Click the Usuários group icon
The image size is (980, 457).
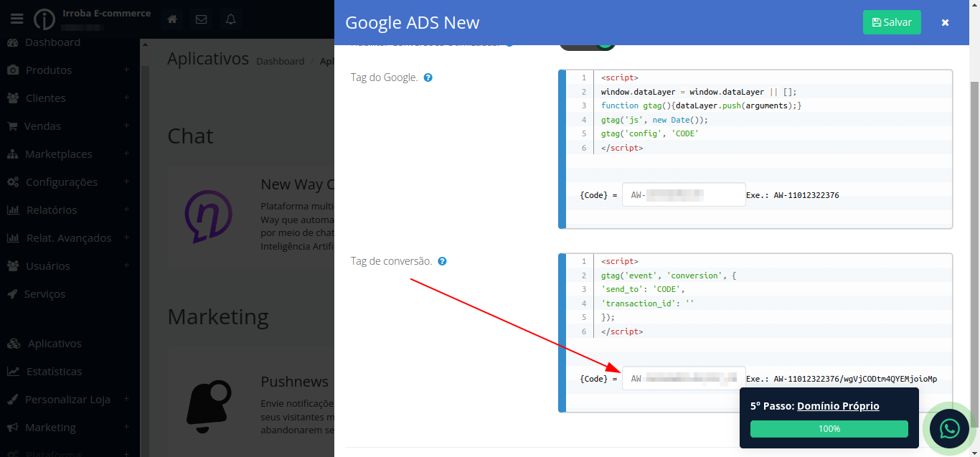tap(13, 266)
